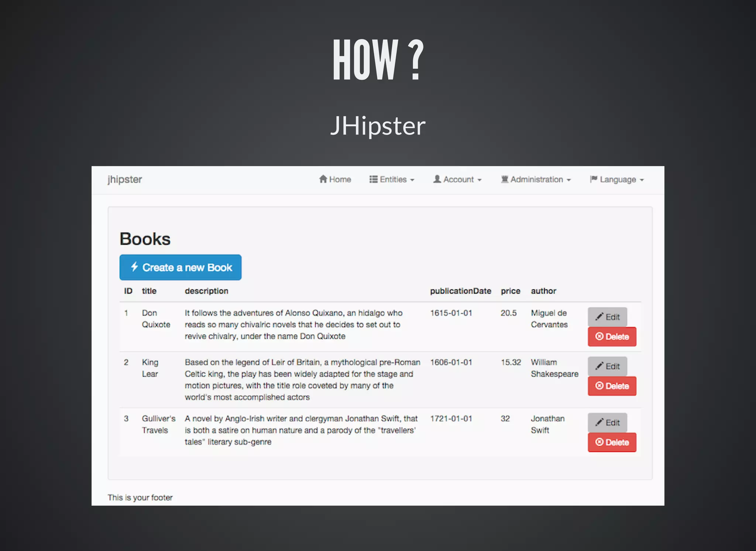Viewport: 756px width, 551px height.
Task: Select the King Lear title cell
Action: (x=150, y=368)
